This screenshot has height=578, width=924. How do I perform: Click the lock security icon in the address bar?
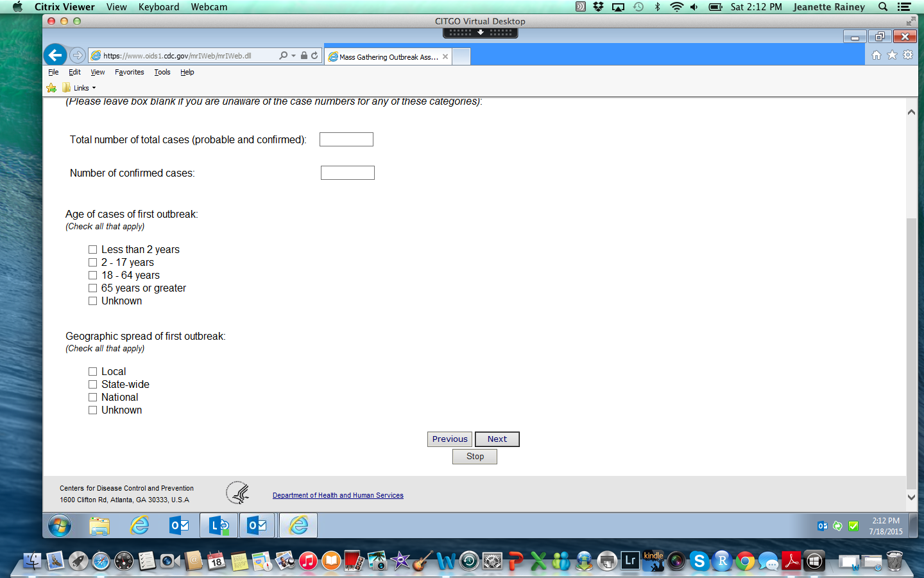[304, 56]
